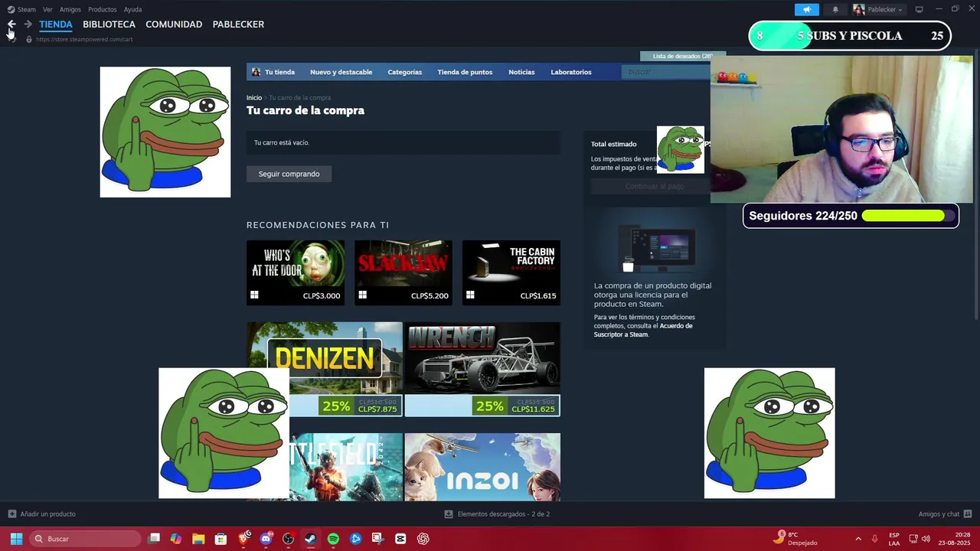Click the store URL address text
This screenshot has height=551, width=980.
84,39
